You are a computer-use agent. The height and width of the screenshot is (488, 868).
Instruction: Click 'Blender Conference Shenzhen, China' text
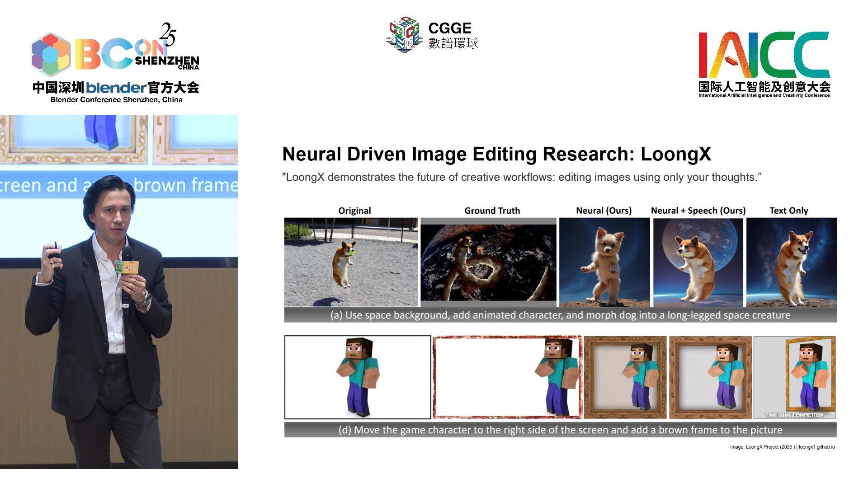(x=117, y=100)
